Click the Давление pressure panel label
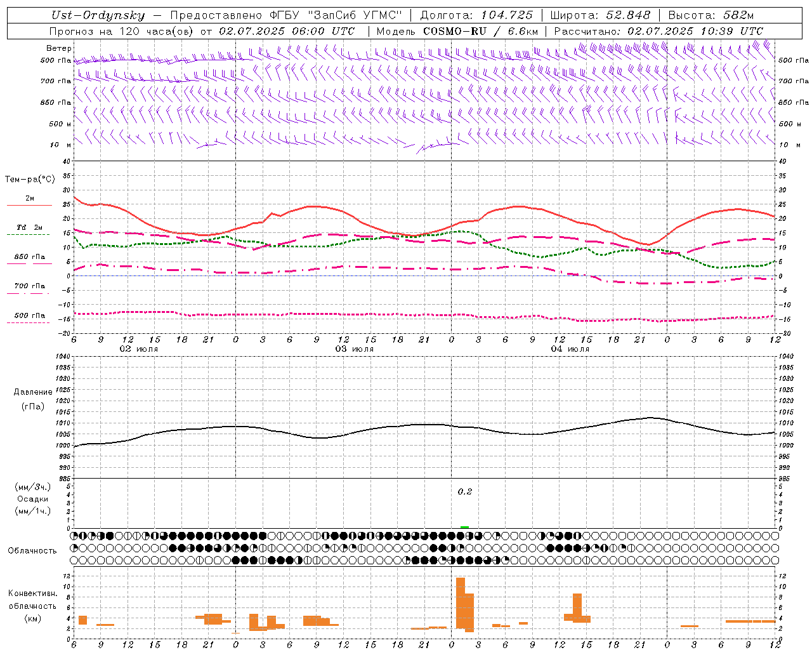812x650 pixels. 33,392
